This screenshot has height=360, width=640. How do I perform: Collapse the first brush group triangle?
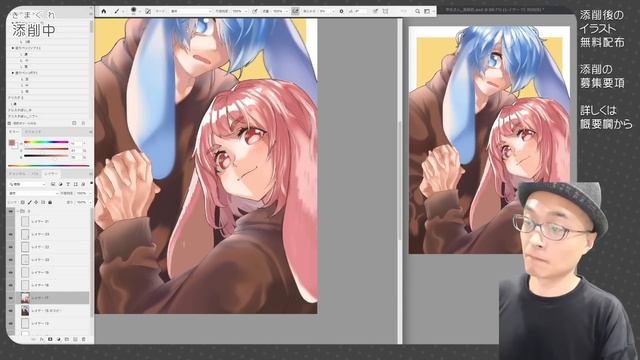click(13, 48)
